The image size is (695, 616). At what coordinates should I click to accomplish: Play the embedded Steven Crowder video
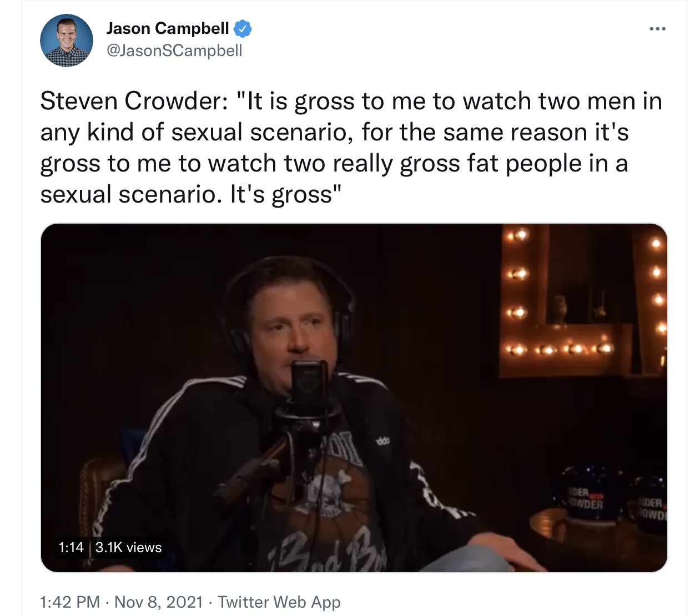(x=354, y=397)
